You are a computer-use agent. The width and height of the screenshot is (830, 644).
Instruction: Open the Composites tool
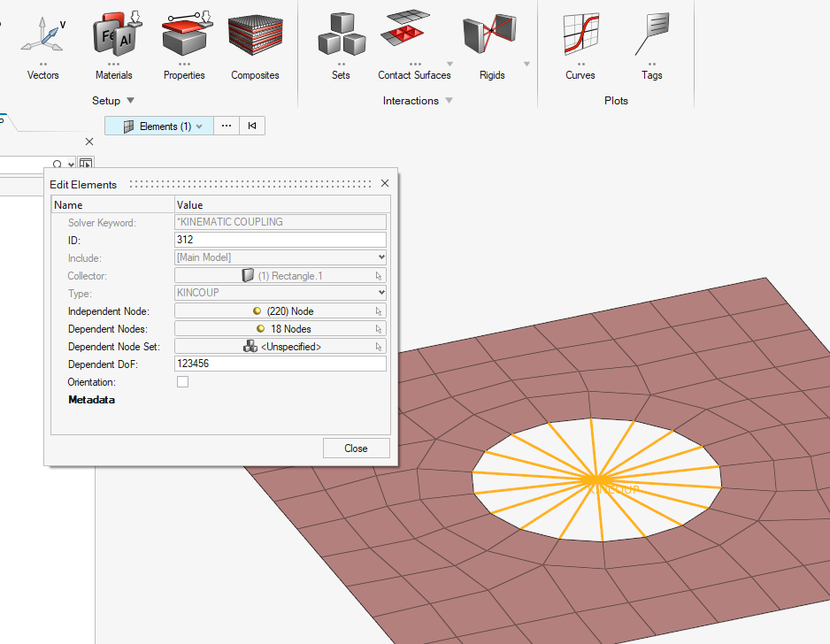point(255,47)
